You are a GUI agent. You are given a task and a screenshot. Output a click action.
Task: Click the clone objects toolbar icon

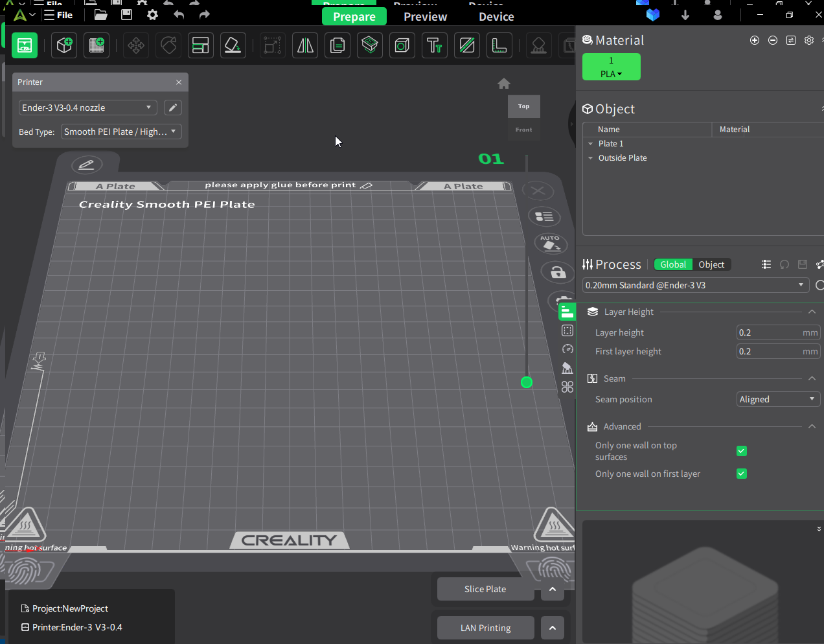pyautogui.click(x=338, y=45)
